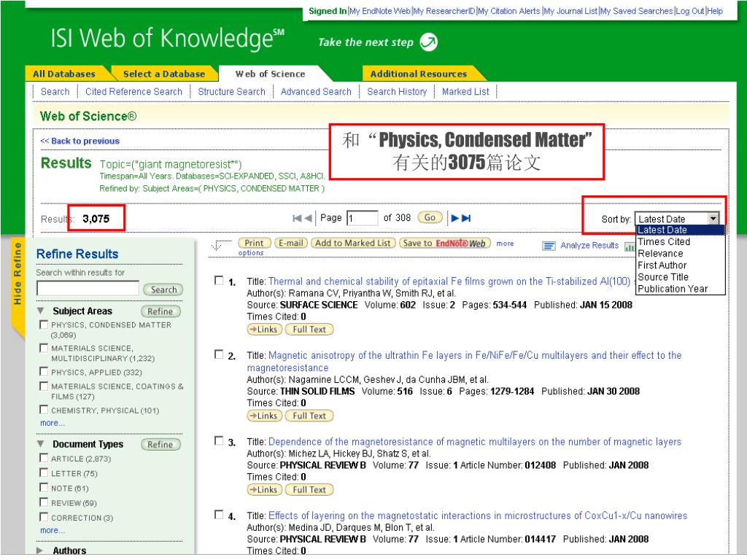Click Search within results button
This screenshot has height=560, width=747.
163,289
